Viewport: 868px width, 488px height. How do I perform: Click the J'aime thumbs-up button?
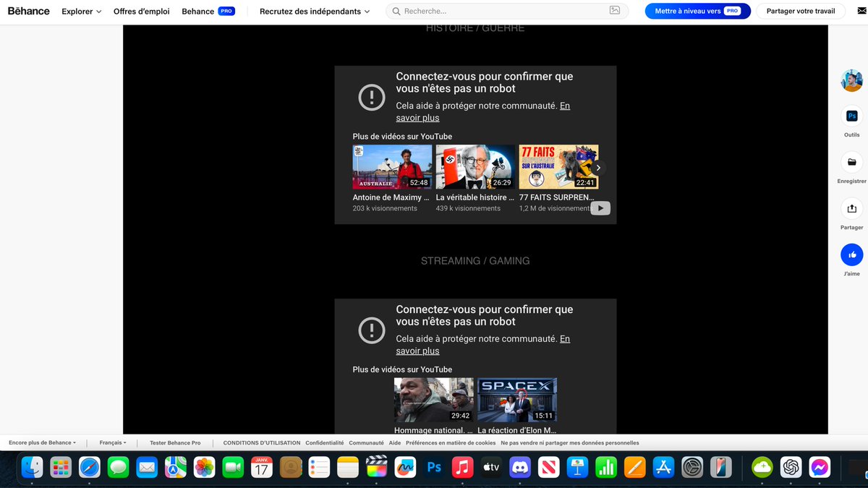pyautogui.click(x=851, y=254)
